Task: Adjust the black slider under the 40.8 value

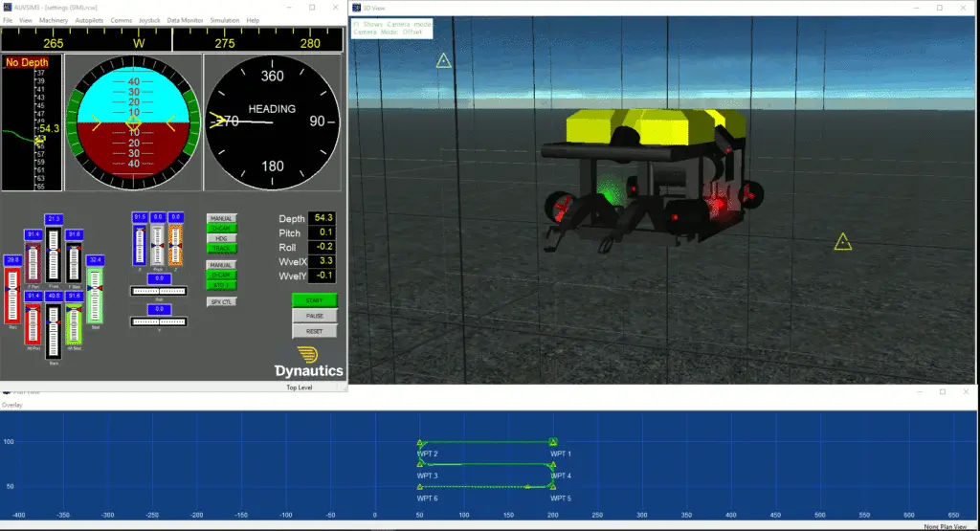Action: 54,331
